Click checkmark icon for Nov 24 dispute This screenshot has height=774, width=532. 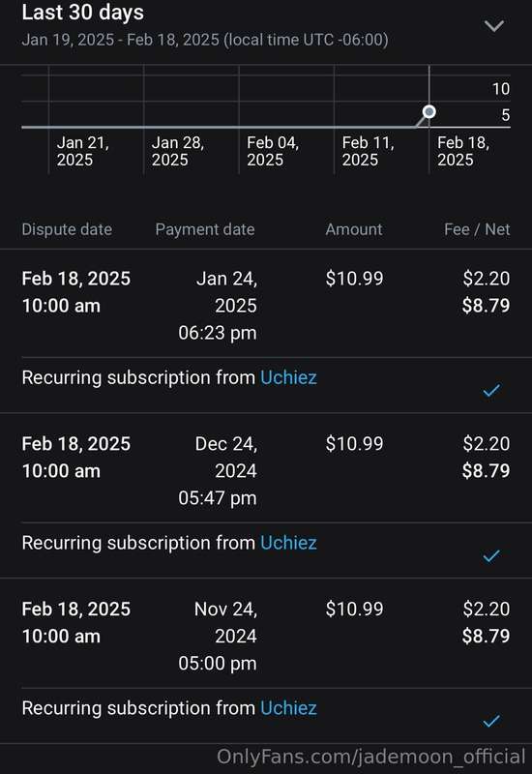[491, 721]
